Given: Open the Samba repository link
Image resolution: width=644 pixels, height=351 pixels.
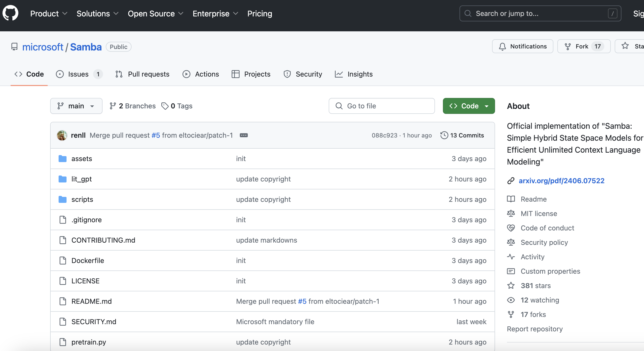Looking at the screenshot, I should 86,47.
